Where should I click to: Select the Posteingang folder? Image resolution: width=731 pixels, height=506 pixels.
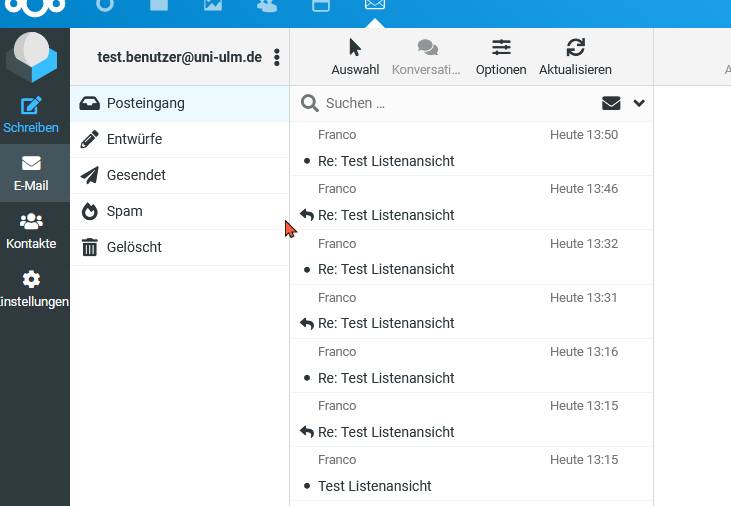(x=179, y=104)
